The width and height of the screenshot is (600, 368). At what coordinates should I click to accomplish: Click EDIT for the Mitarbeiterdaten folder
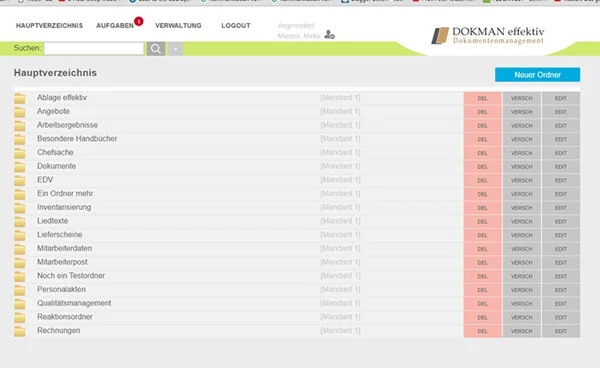[561, 249]
